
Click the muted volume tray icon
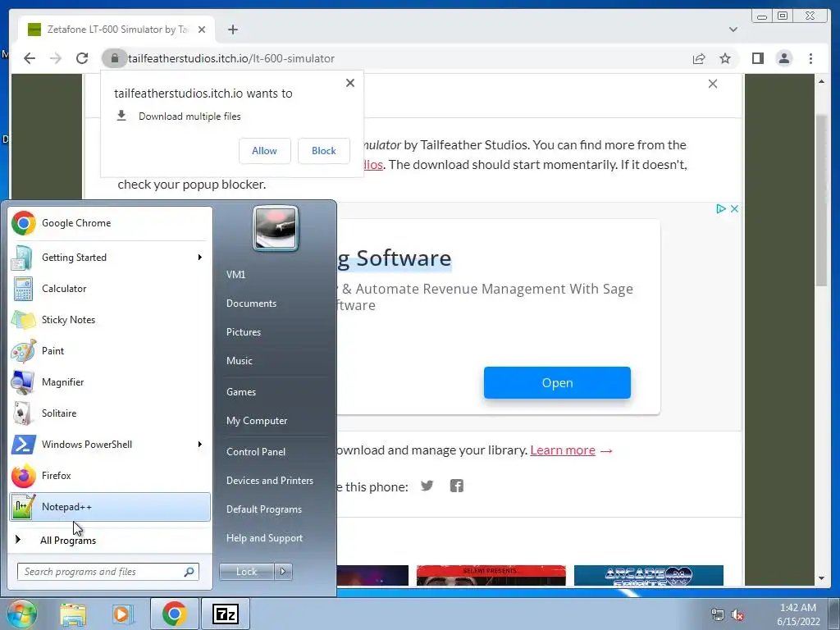point(737,614)
